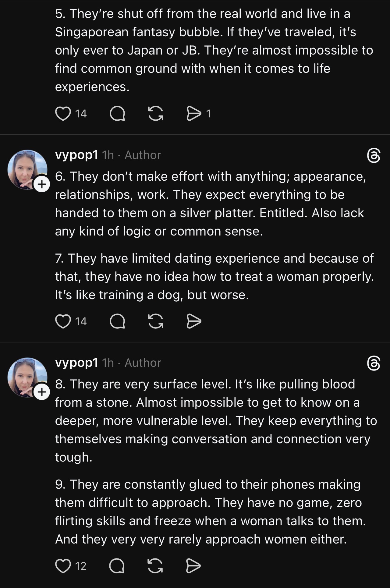The width and height of the screenshot is (390, 588).
Task: Open the like count 12 on last post
Action: click(81, 566)
